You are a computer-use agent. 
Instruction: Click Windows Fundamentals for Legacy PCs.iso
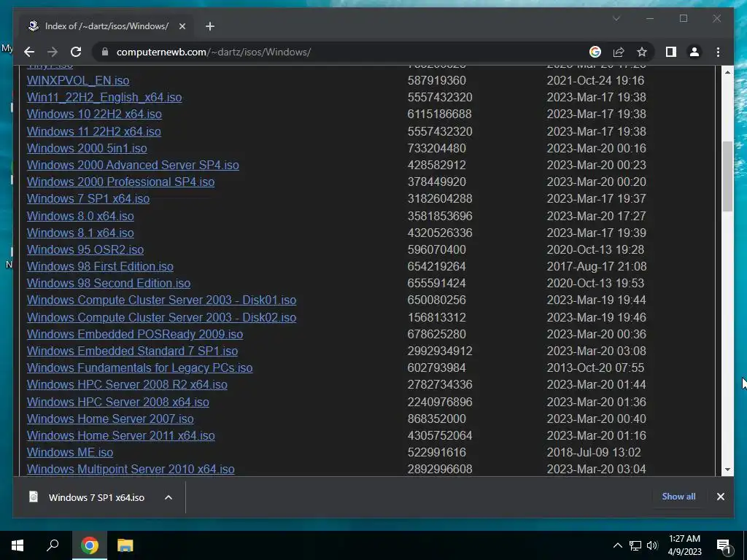tap(139, 367)
